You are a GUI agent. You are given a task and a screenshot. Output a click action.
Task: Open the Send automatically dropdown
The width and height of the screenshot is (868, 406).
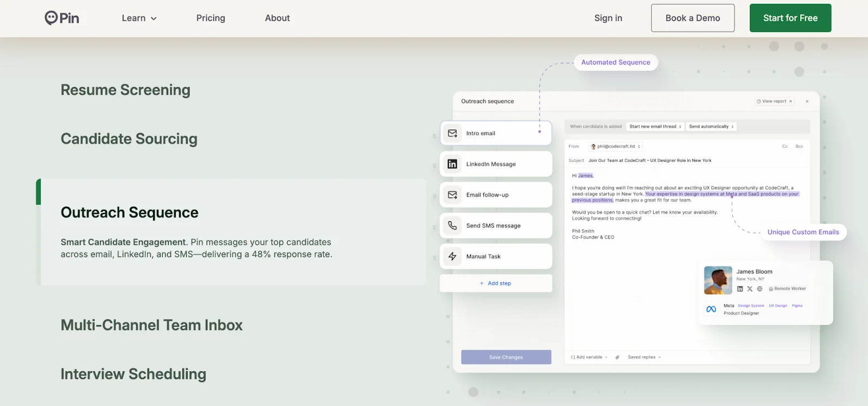pyautogui.click(x=711, y=126)
